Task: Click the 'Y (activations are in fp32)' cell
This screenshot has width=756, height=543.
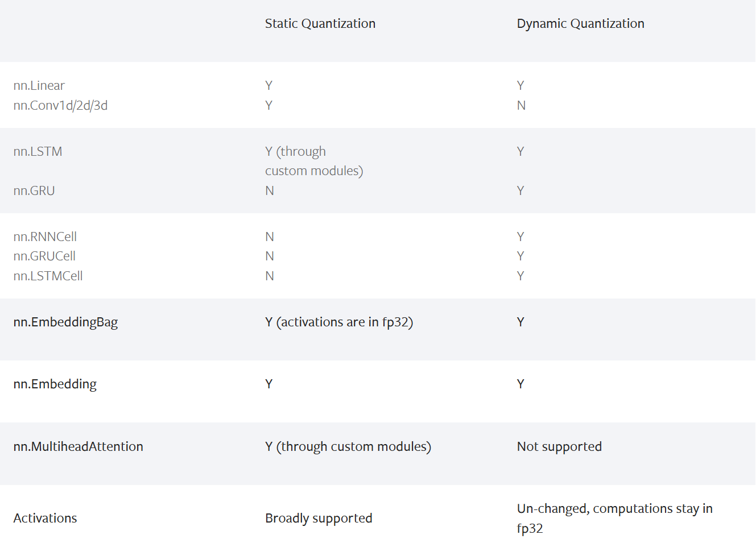Action: [x=338, y=322]
